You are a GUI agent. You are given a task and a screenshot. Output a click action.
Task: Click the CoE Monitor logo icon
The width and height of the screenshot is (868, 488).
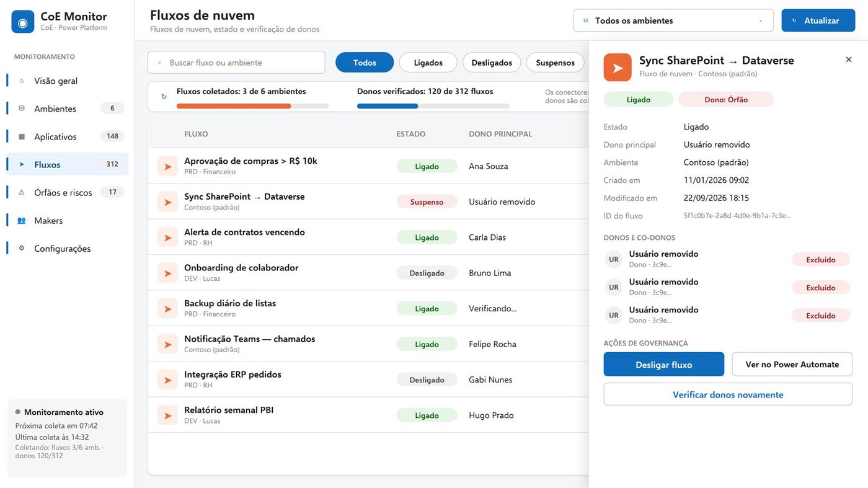pyautogui.click(x=23, y=22)
